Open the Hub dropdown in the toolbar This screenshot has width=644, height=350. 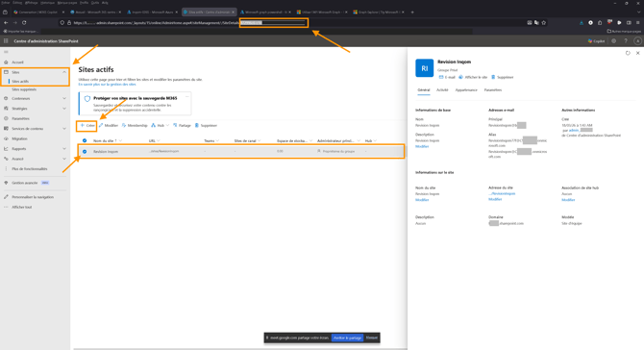(160, 126)
